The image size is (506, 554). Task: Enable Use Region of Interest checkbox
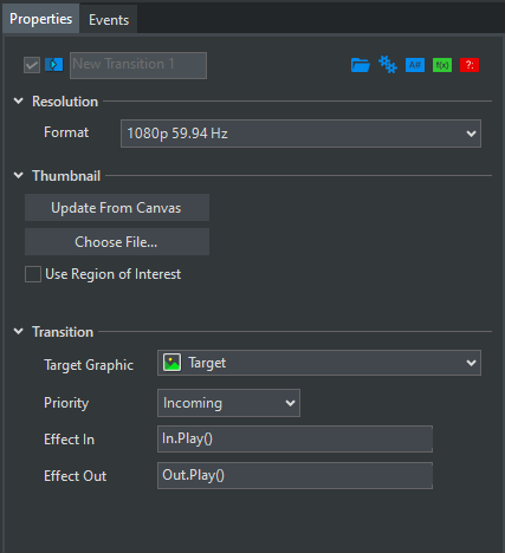(33, 274)
